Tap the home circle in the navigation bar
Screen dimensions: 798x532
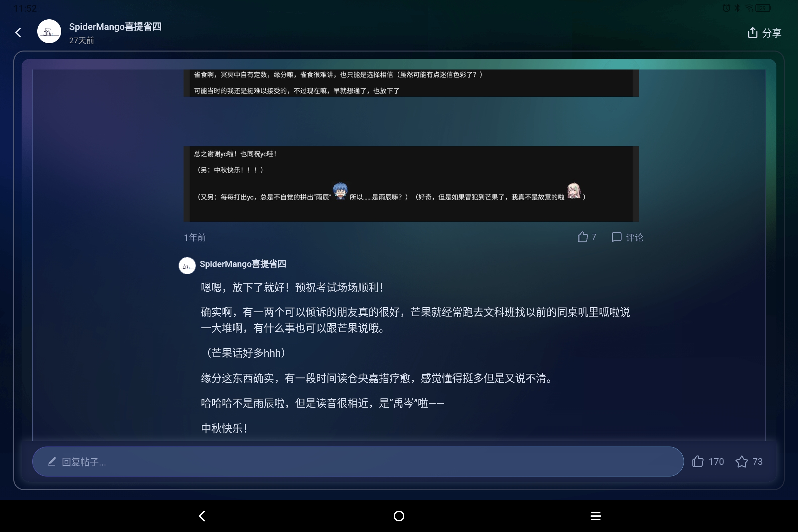coord(399,516)
